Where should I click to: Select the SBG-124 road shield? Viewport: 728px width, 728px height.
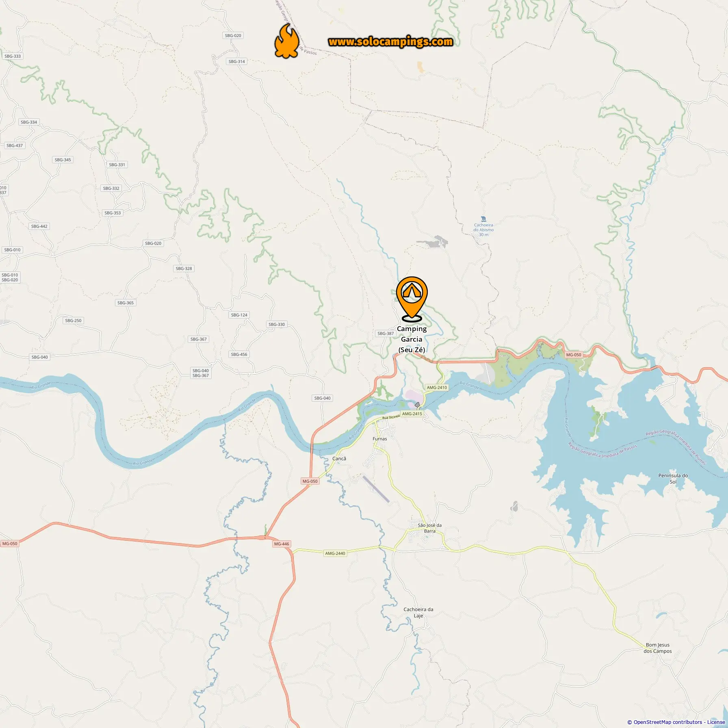point(239,315)
